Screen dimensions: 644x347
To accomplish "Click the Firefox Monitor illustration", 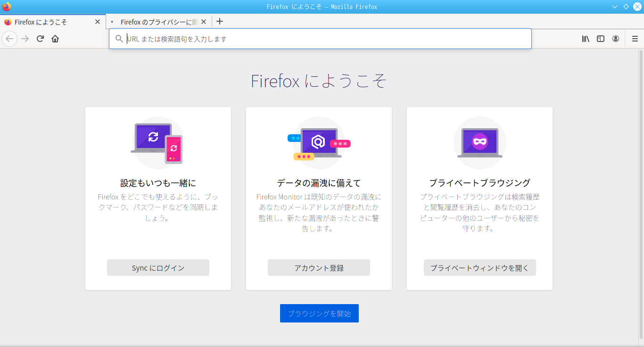I will click(319, 143).
